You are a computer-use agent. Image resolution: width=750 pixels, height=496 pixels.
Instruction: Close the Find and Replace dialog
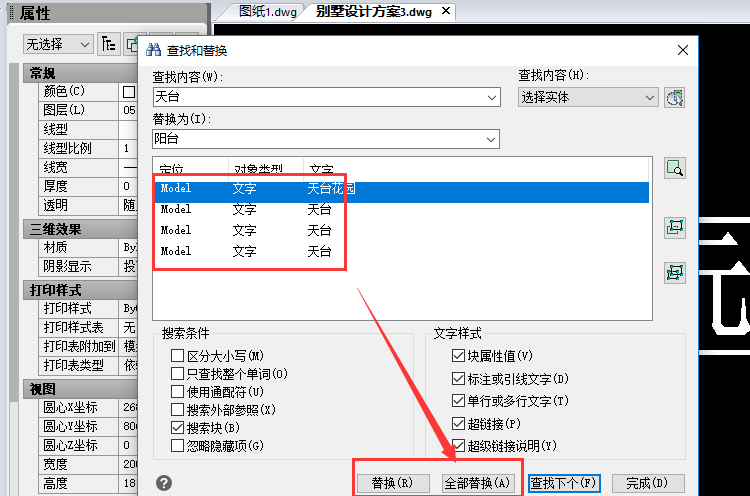click(x=683, y=50)
